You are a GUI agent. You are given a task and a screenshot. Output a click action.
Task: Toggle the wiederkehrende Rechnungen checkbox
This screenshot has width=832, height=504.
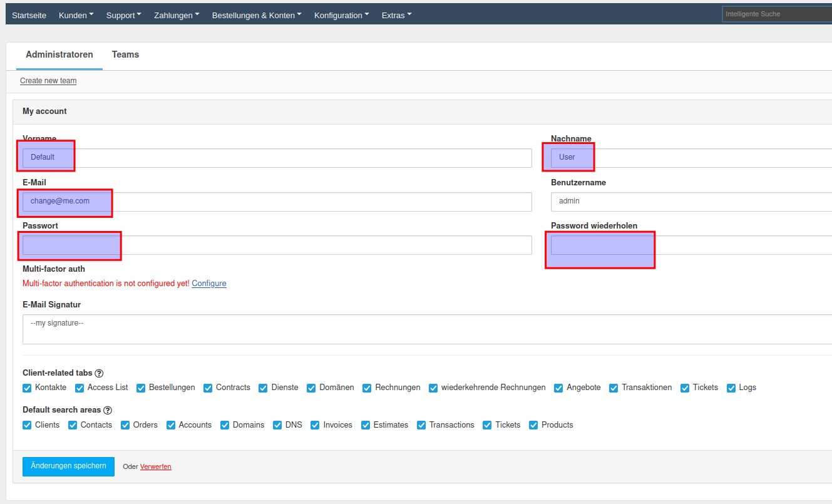pyautogui.click(x=433, y=388)
